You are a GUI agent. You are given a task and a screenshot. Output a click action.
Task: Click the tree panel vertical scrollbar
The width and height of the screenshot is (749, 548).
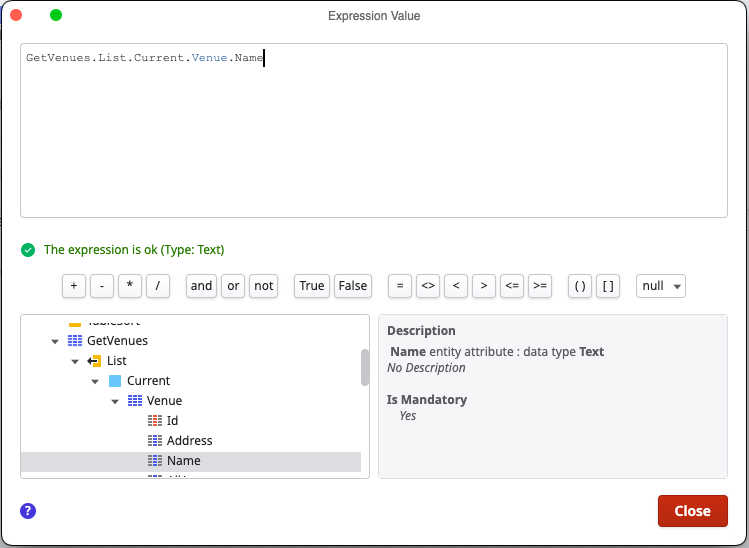(x=365, y=367)
